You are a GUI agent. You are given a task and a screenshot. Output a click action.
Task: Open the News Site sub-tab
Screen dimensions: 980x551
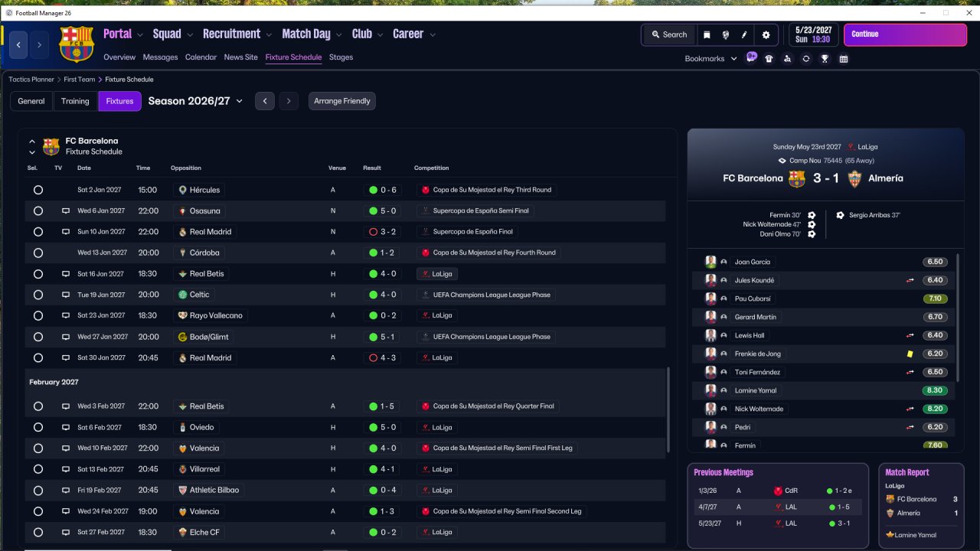pos(241,57)
